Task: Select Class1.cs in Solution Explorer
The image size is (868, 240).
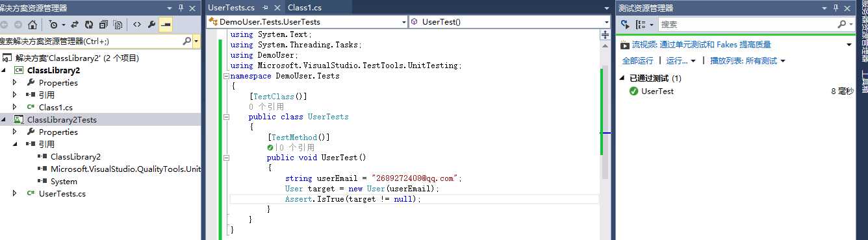Action: [56, 107]
